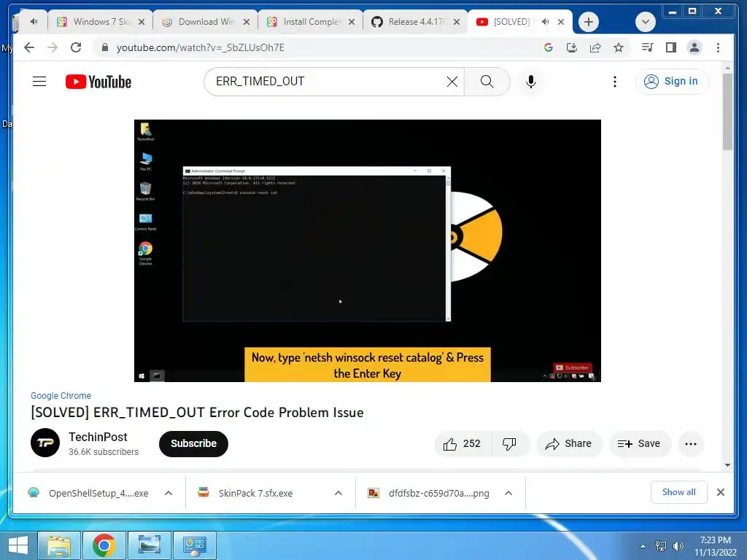The height and width of the screenshot is (560, 747).
Task: Like the video with thumbs up
Action: tap(462, 444)
